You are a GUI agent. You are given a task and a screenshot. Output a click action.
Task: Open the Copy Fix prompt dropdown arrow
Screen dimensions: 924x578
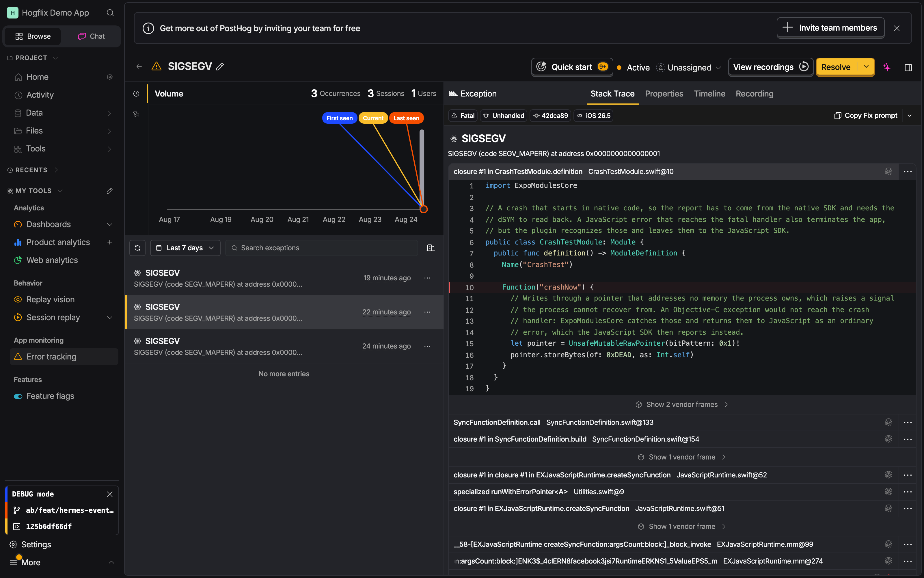pos(910,115)
